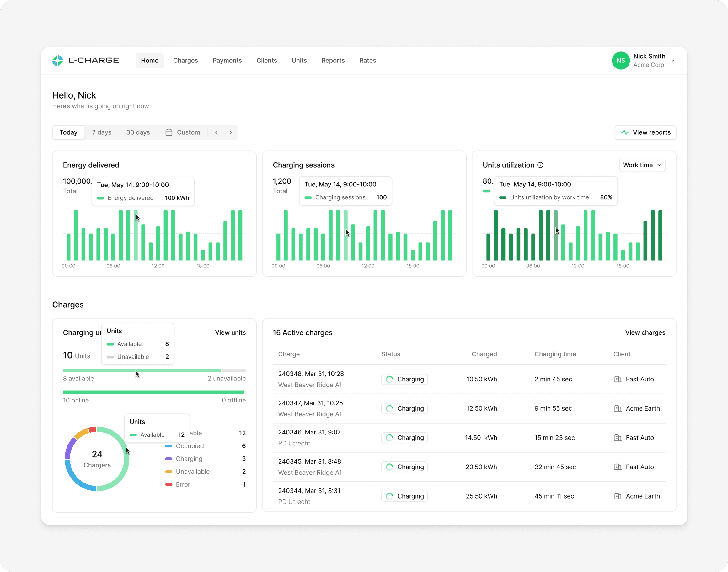The width and height of the screenshot is (728, 572).
Task: Click the View reports button
Action: (x=645, y=132)
